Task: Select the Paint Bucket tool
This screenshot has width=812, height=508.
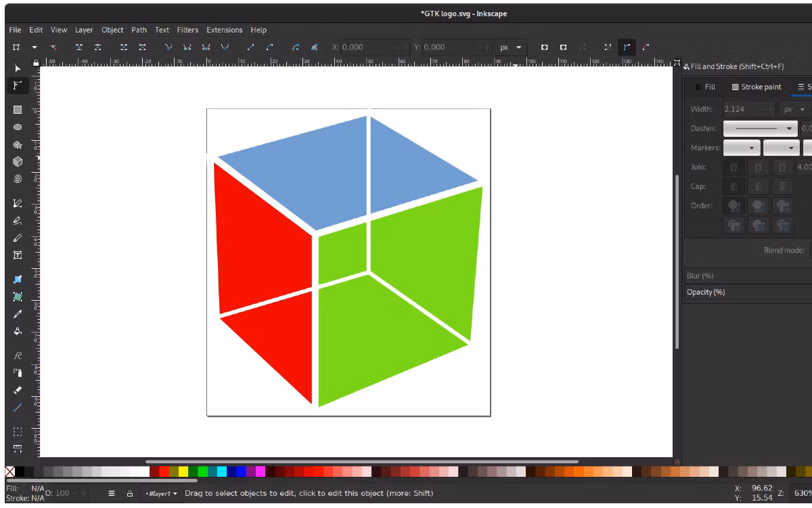Action: pos(18,331)
